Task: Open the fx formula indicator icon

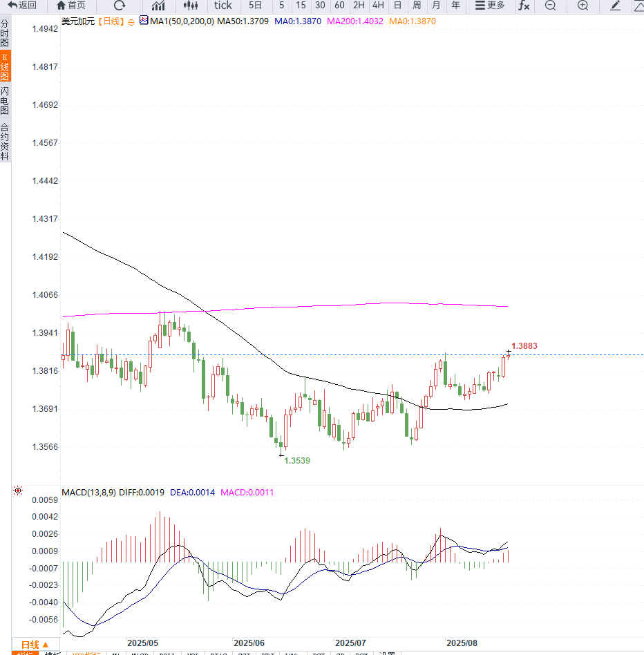Action: (524, 6)
